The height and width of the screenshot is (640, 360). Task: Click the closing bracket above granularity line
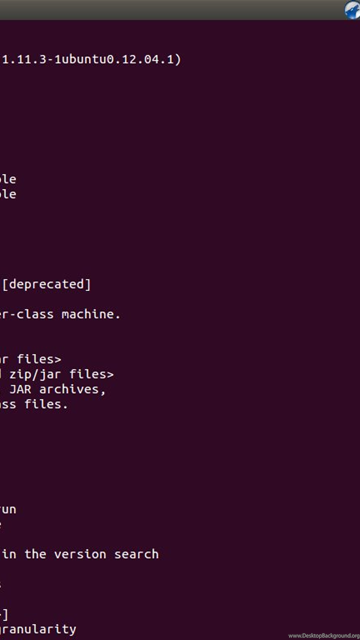[x=4, y=615]
